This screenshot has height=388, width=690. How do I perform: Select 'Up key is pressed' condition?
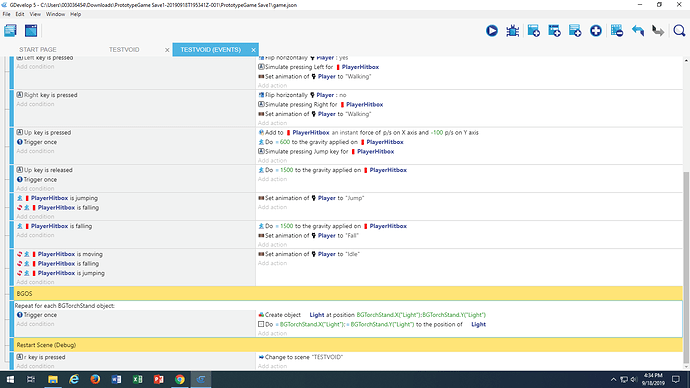pos(44,132)
